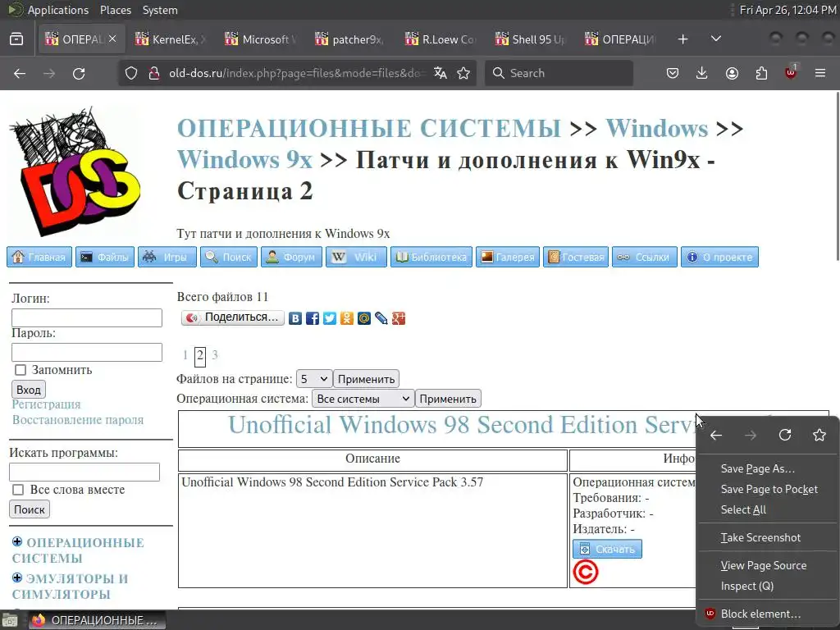
Task: Share via Facebook icon
Action: tap(313, 319)
